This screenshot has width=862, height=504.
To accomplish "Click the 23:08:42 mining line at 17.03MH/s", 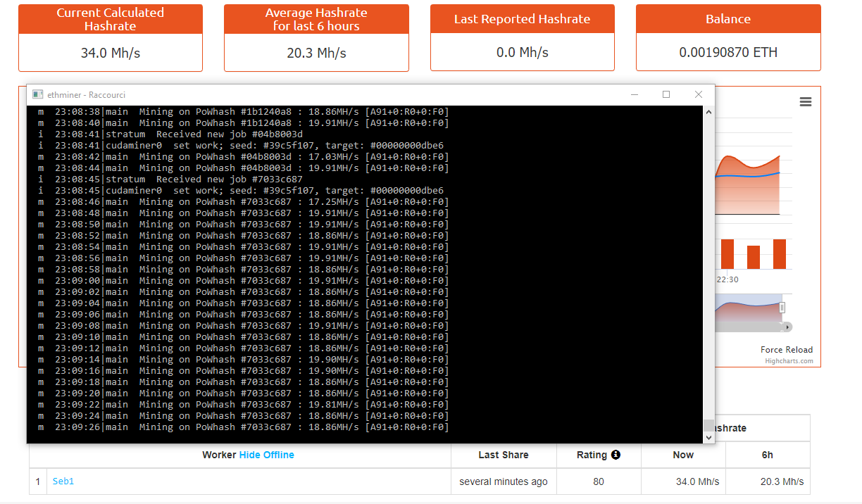I will pos(243,157).
